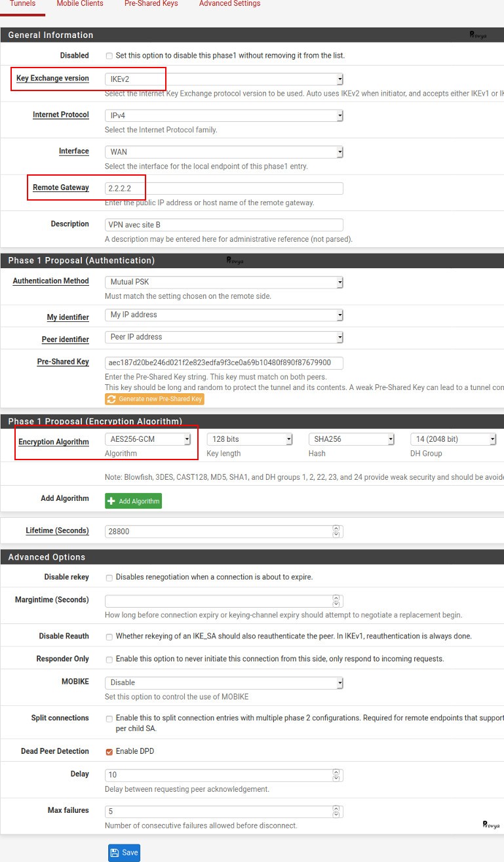Open the DH Group 14 dropdown
Screen dimensions: 504x862
454,439
